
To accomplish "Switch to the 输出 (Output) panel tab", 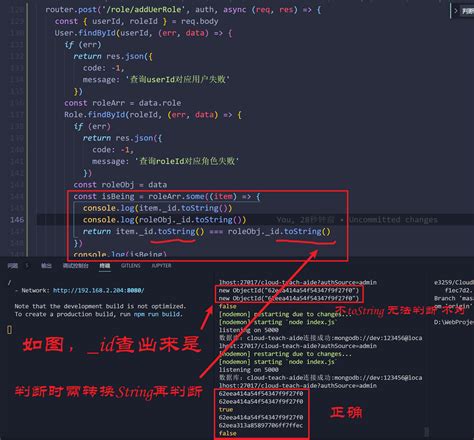I will (46, 266).
